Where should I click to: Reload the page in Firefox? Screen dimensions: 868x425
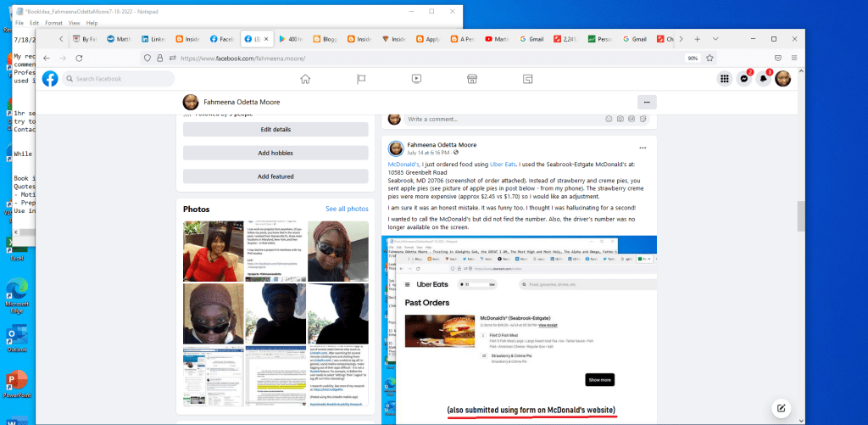79,58
